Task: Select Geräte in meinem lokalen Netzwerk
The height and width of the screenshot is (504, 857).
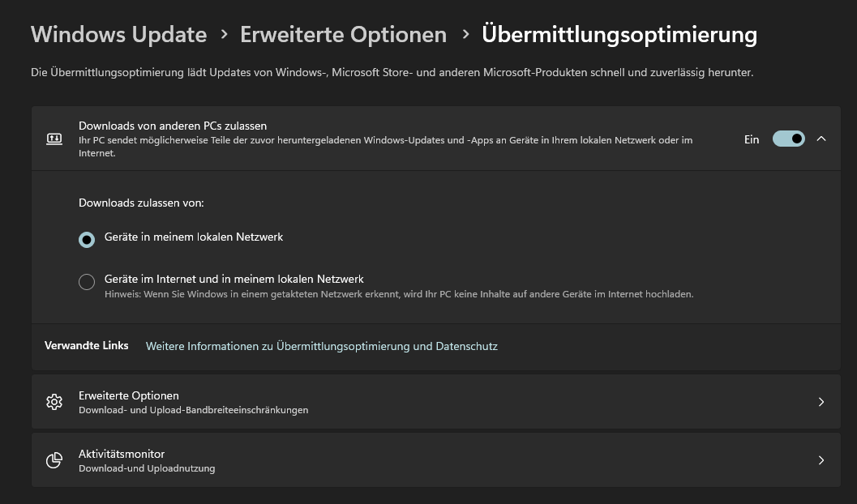Action: tap(87, 239)
